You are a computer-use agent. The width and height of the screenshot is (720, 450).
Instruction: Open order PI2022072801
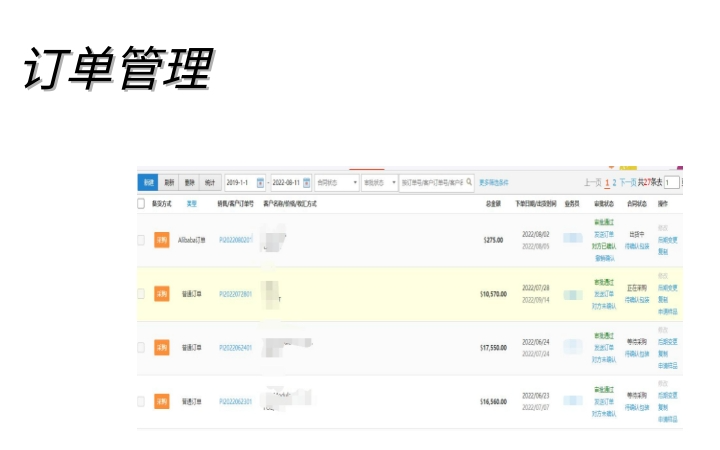[236, 294]
